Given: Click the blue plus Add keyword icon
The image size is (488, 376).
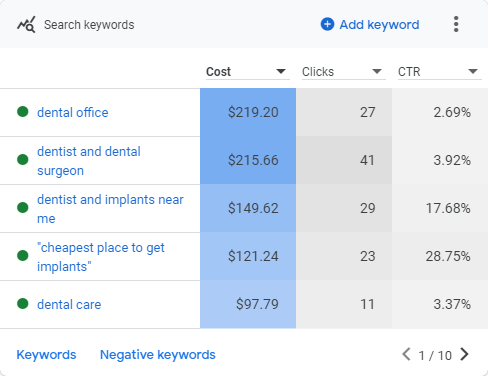Looking at the screenshot, I should (x=327, y=24).
